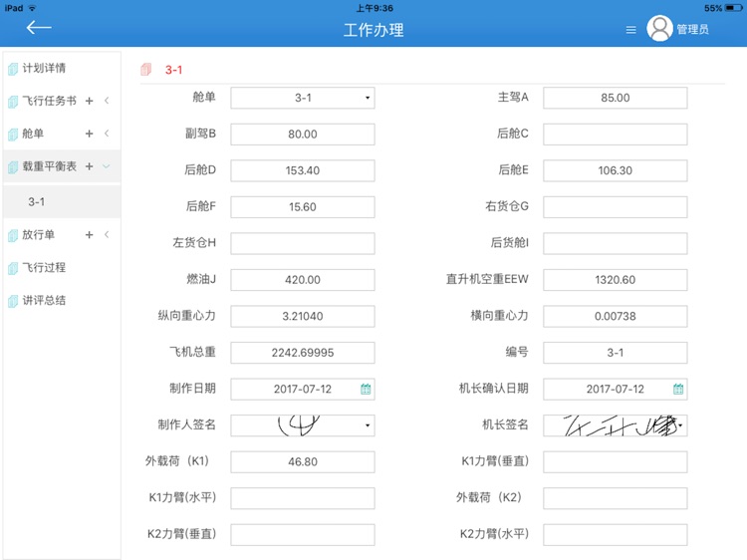Click the 横向重心力 field
This screenshot has width=747, height=560.
[616, 317]
